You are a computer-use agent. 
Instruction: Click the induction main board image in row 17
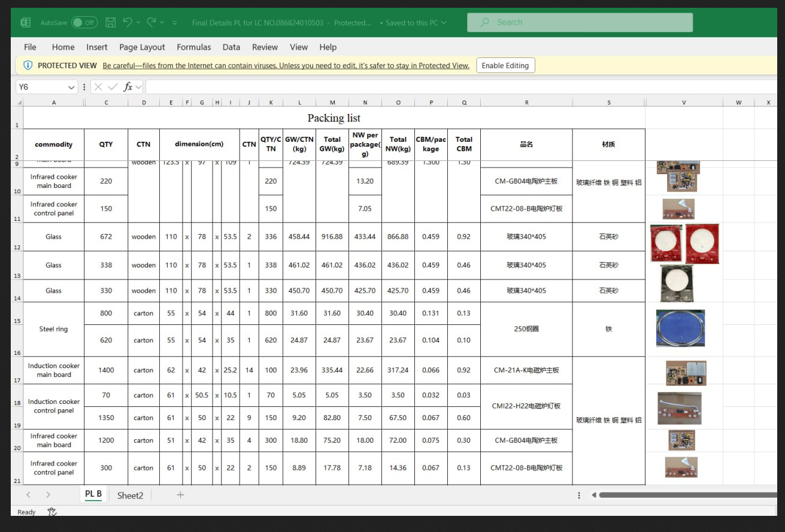[x=686, y=373]
